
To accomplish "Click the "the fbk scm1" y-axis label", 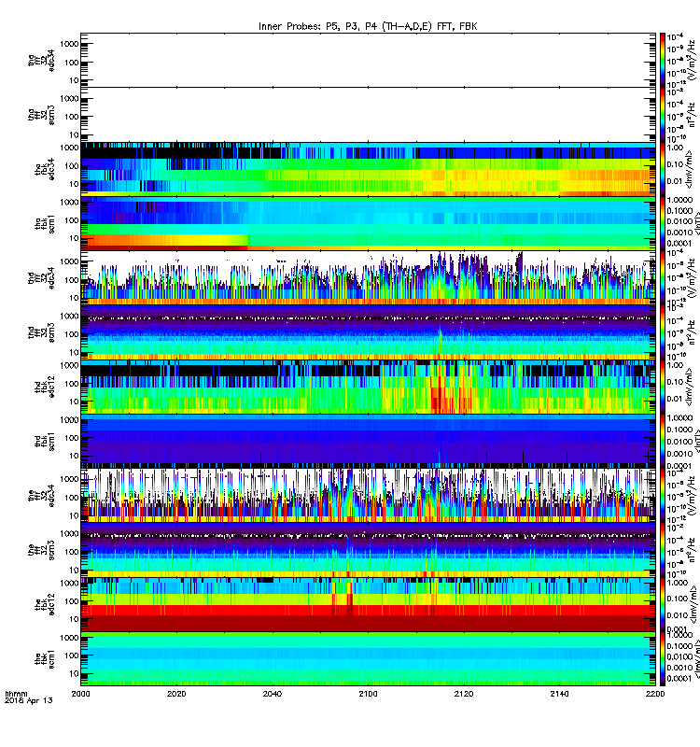I will point(44,660).
